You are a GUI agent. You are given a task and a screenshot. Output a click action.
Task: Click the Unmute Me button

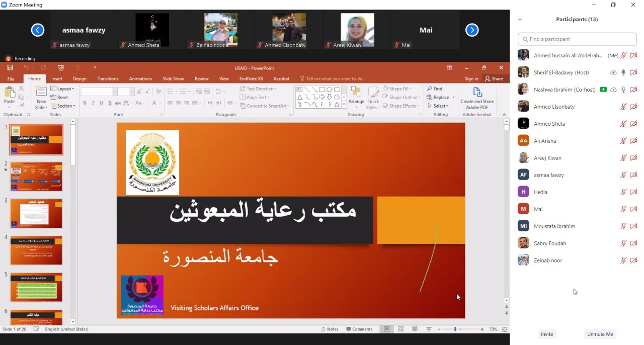coord(600,334)
